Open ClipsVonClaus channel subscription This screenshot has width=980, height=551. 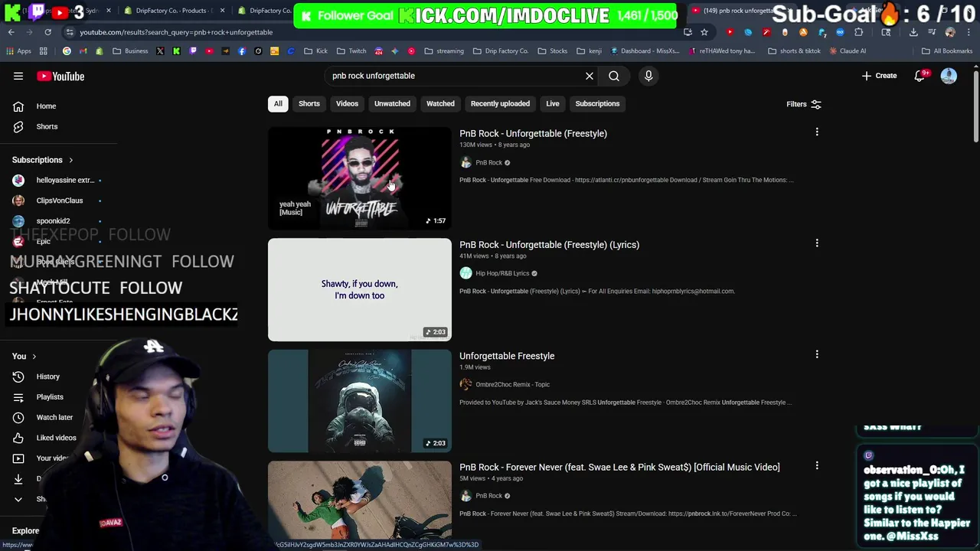pos(58,201)
